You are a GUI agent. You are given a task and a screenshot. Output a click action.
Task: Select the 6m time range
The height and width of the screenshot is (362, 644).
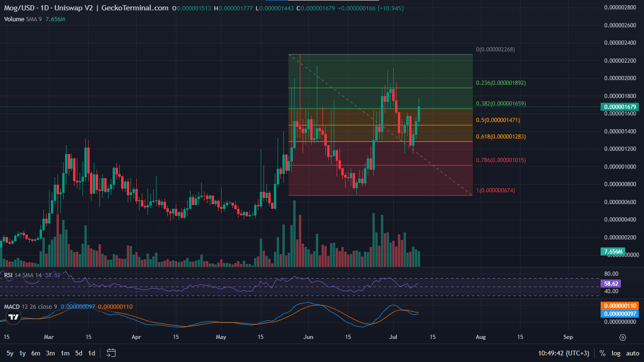36,353
